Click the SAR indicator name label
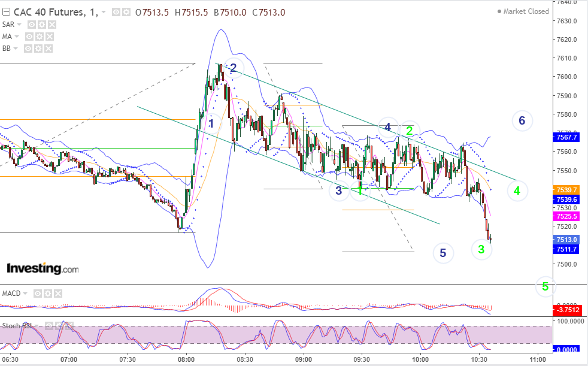The width and height of the screenshot is (588, 366). pos(8,25)
